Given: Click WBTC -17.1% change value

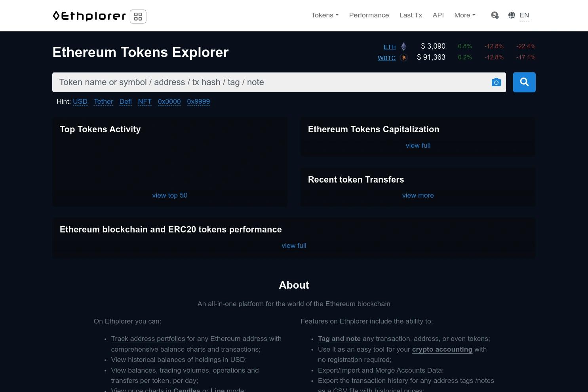Looking at the screenshot, I should coord(526,57).
